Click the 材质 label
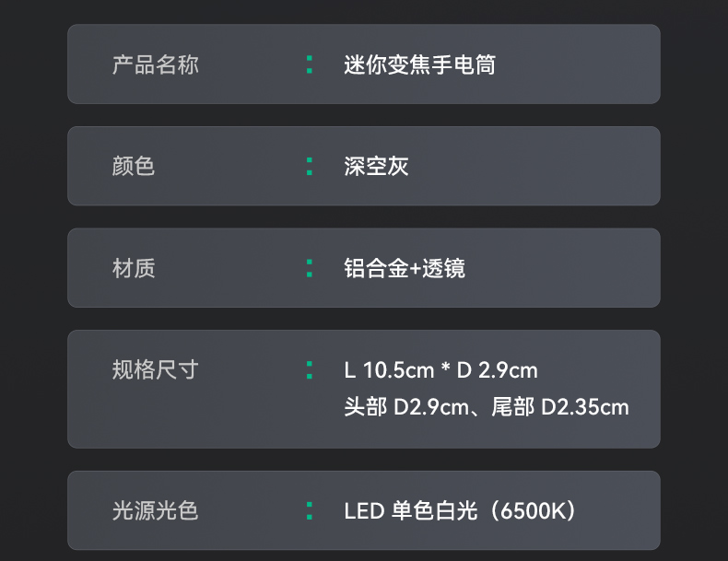Screen dimensions: 728x561 pos(134,268)
